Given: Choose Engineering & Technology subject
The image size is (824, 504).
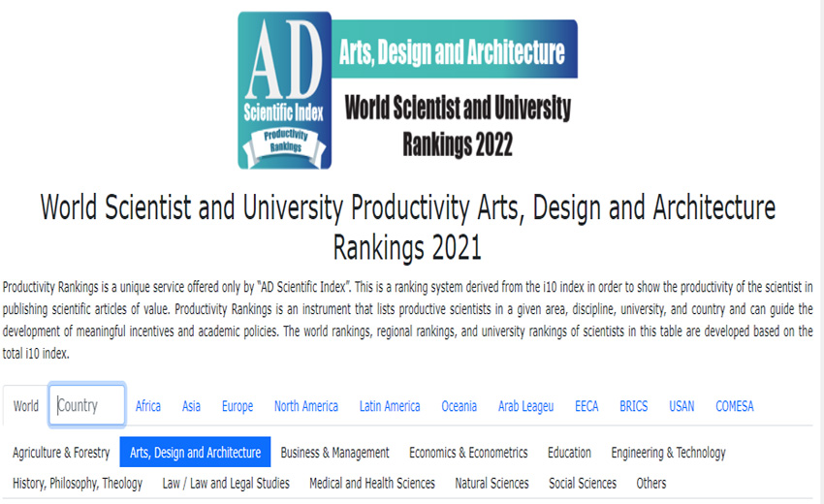Looking at the screenshot, I should click(x=668, y=453).
